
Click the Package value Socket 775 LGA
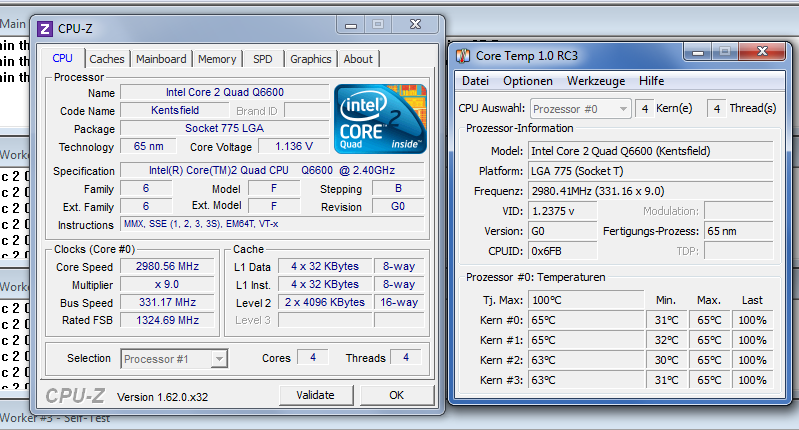point(225,128)
